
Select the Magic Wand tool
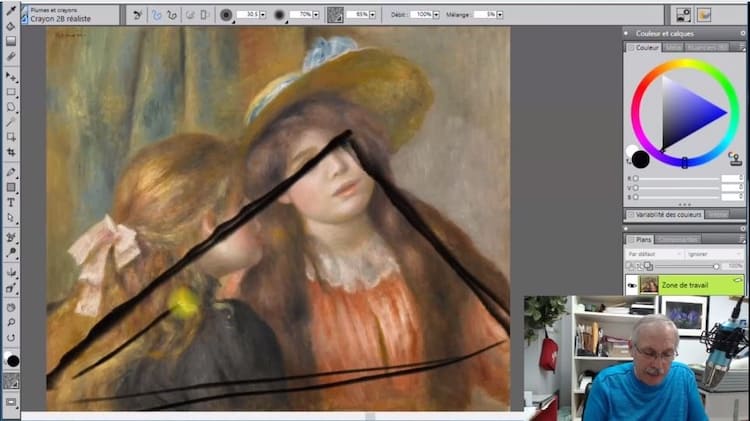click(11, 122)
